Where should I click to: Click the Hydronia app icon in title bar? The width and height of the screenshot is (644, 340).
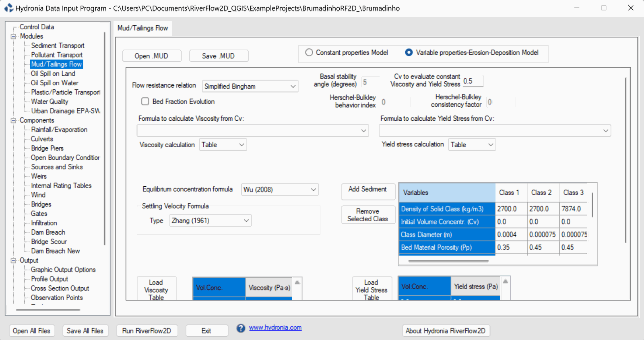coord(8,8)
